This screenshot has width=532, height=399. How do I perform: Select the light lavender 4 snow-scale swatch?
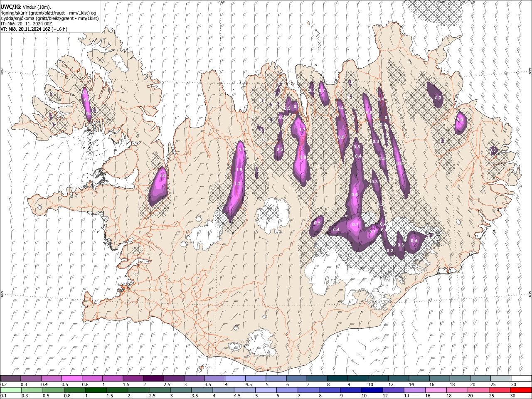tap(234, 378)
